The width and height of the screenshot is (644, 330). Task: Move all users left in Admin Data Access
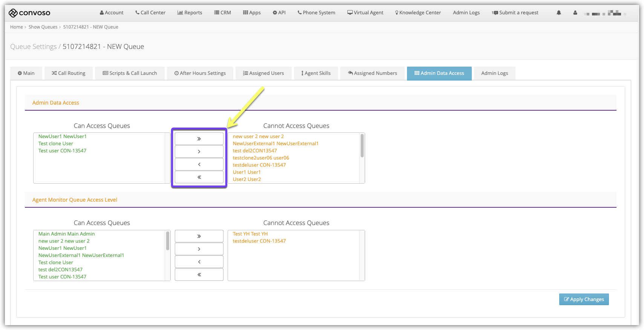(199, 177)
